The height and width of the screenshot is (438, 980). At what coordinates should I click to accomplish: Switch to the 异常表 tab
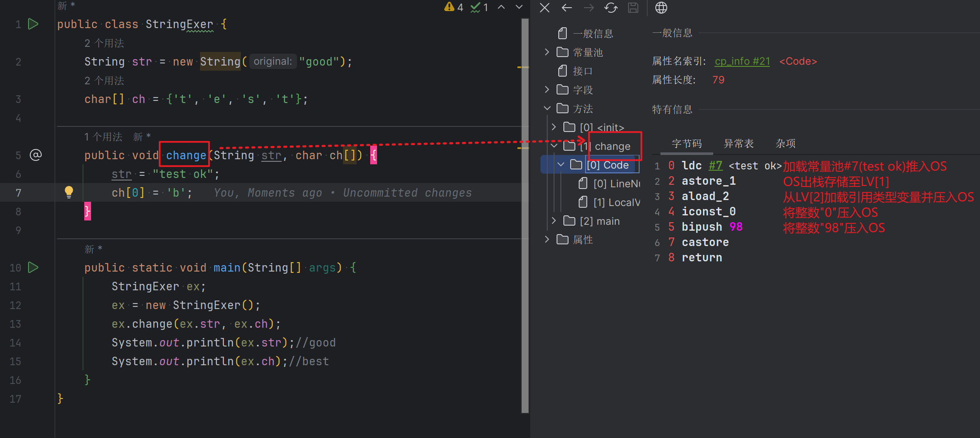(x=739, y=144)
